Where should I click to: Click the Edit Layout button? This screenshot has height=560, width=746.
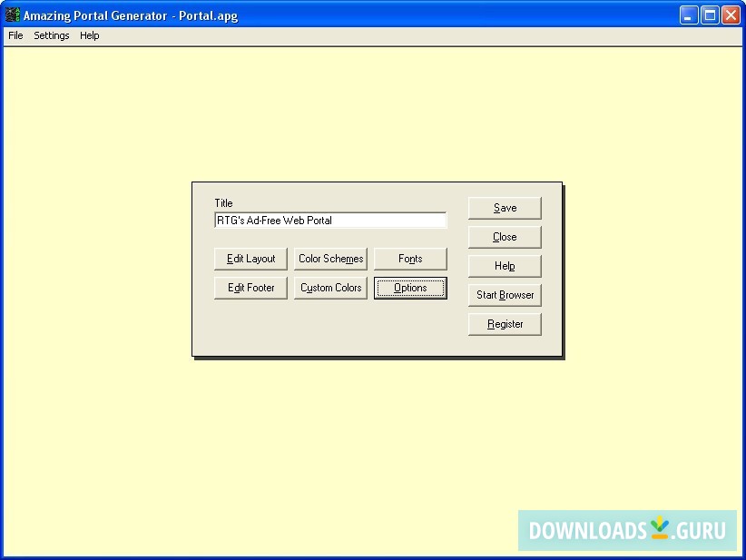(250, 259)
